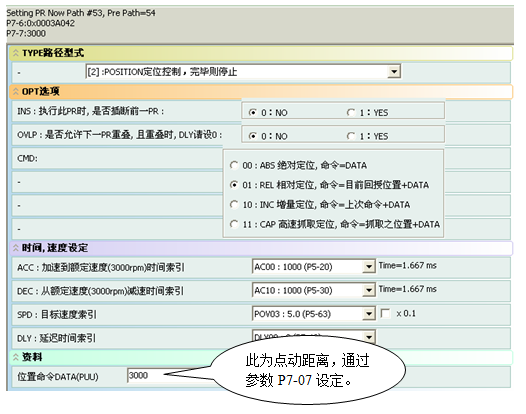526x414 pixels.
Task: Open the SPD POV03 : 5.0 dropdown
Action: click(369, 314)
